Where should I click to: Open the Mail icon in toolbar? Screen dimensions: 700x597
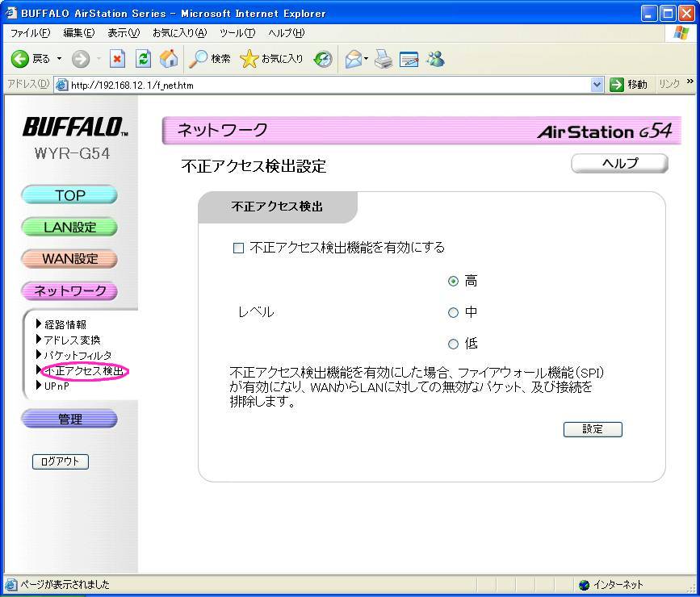(x=354, y=59)
